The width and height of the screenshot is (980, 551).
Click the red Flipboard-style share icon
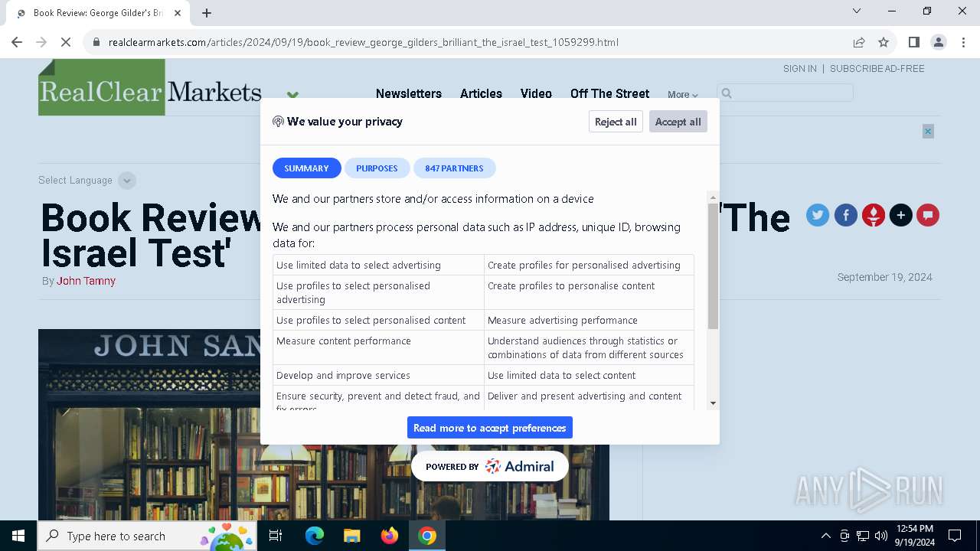pos(874,216)
